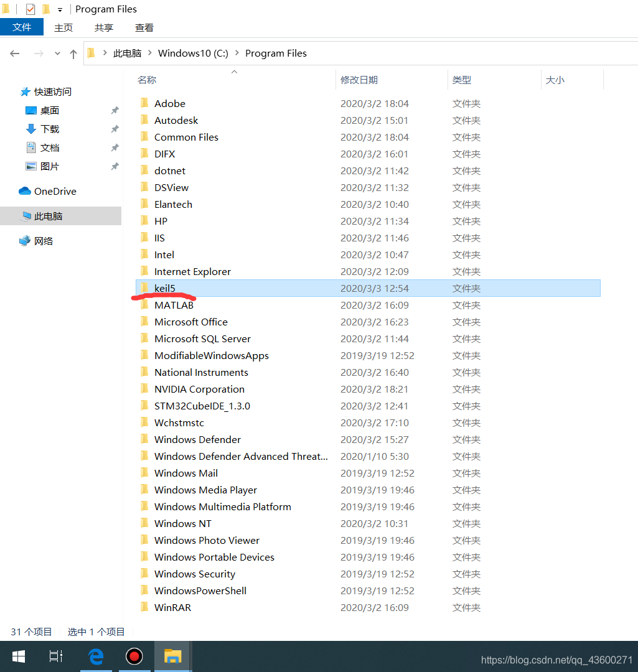
Task: Select the MATLAB folder icon
Action: tap(144, 305)
